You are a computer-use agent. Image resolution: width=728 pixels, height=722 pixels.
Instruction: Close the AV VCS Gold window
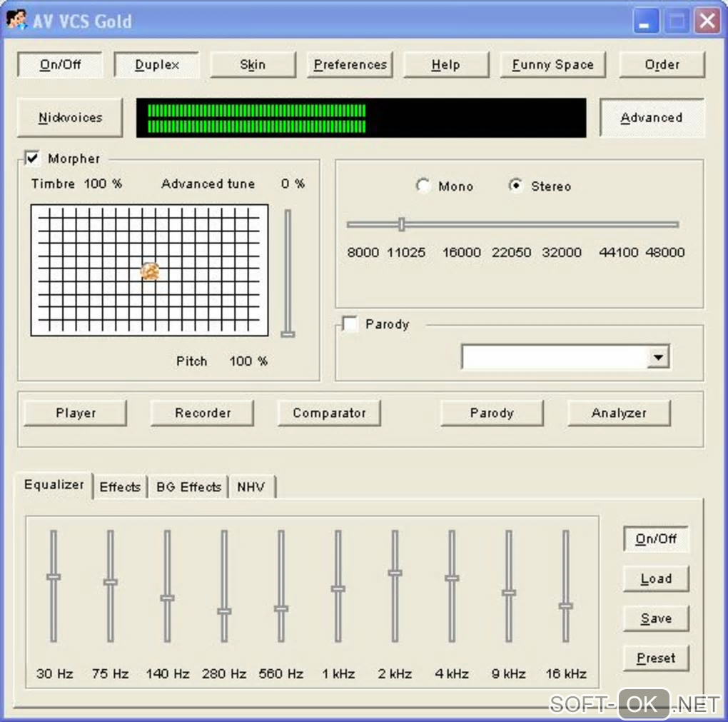707,21
